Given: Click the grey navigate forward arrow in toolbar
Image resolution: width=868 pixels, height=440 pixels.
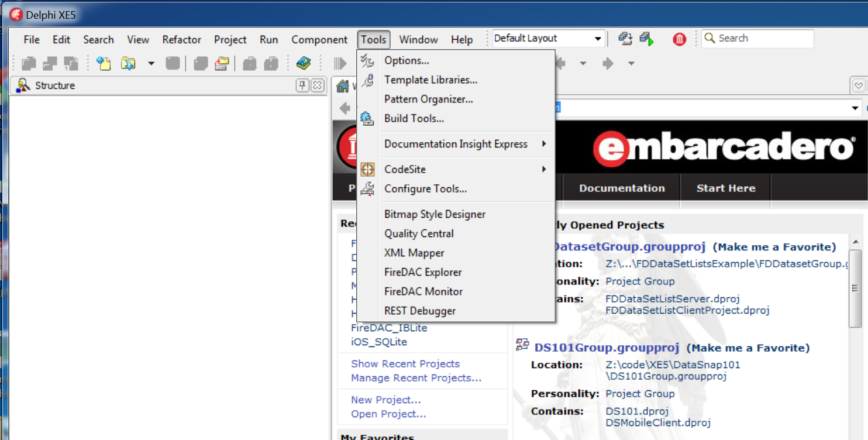Looking at the screenshot, I should click(x=608, y=63).
